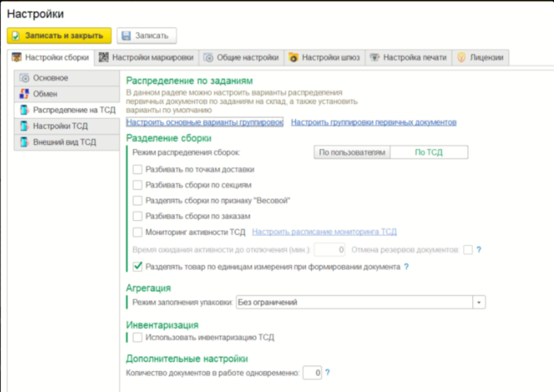Image resolution: width=554 pixels, height=392 pixels.
Task: Expand the Режим заполнения упаковки dropdown
Action: click(x=479, y=303)
